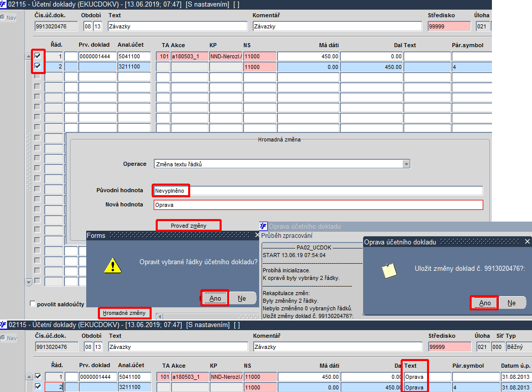This screenshot has height=392, width=532.
Task: Click the left arrow of horizontal scrollbar
Action: (159, 316)
